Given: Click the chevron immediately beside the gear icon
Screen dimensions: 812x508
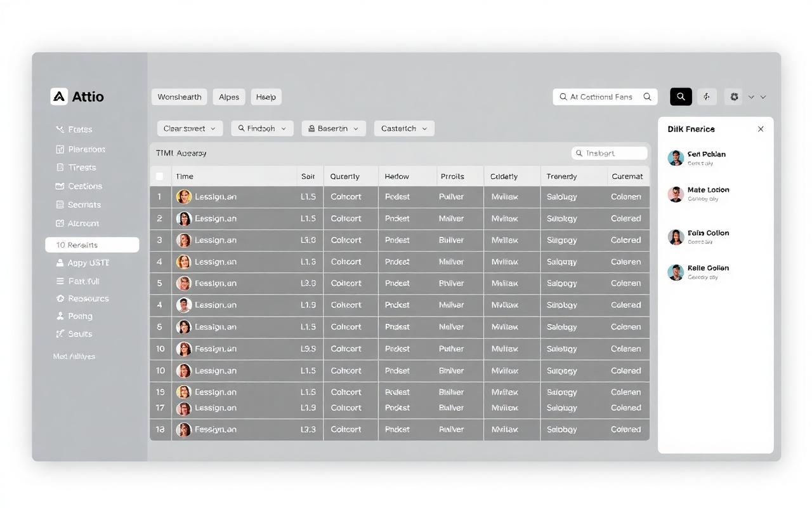Looking at the screenshot, I should [x=751, y=97].
